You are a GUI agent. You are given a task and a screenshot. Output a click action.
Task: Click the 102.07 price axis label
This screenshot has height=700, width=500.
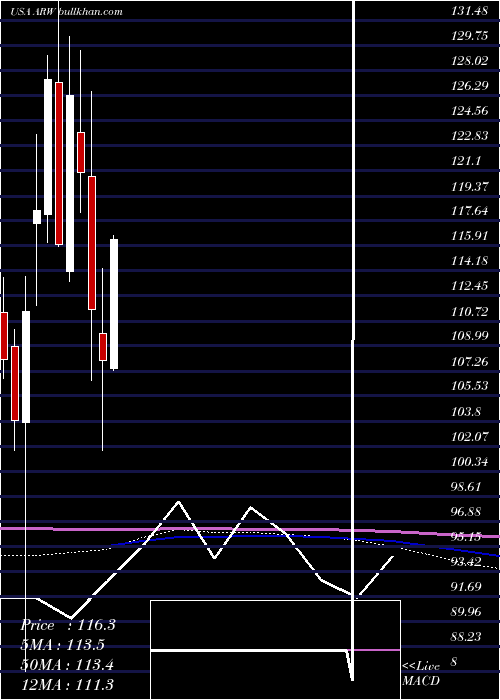tap(469, 437)
